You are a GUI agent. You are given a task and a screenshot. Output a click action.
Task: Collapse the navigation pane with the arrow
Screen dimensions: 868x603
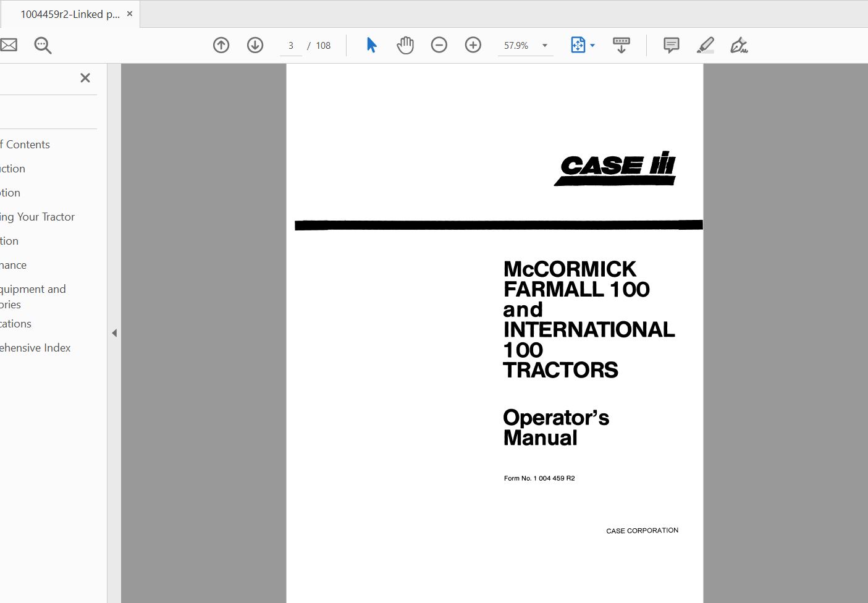[114, 333]
